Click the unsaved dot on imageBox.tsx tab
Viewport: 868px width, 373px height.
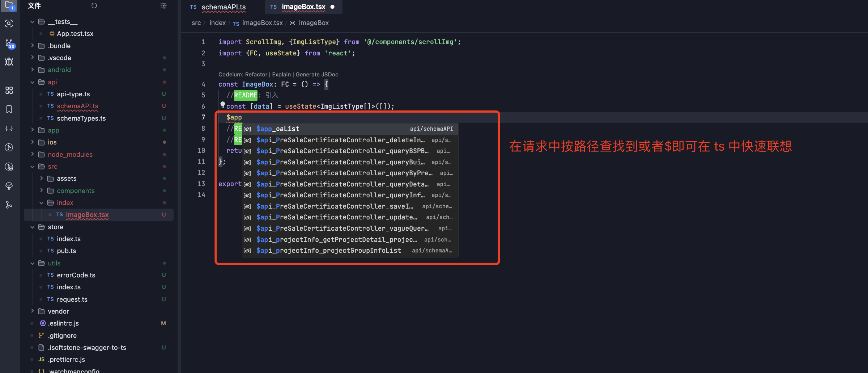(332, 7)
